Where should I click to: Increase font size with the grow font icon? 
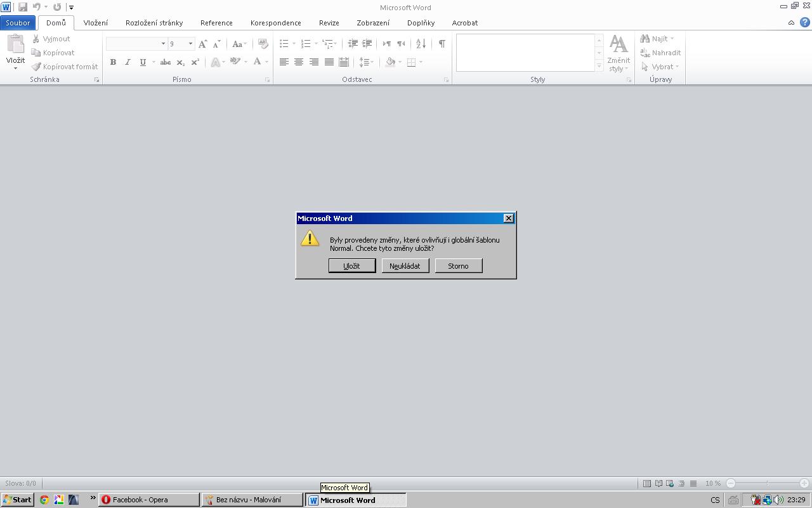click(x=202, y=44)
